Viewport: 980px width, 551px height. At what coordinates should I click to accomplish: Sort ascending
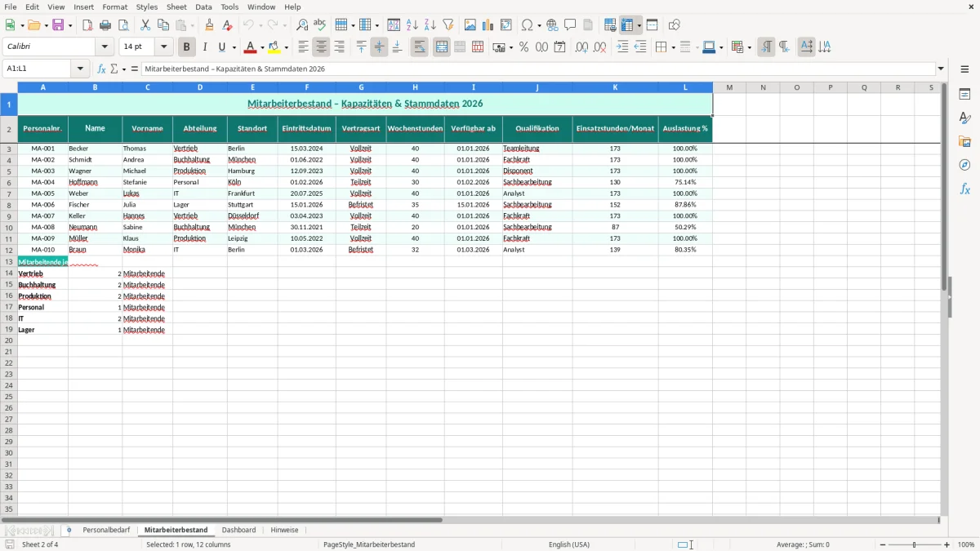click(412, 25)
